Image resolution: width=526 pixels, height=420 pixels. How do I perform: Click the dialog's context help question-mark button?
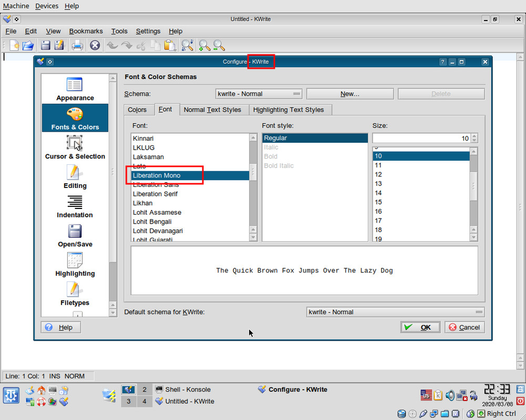pos(443,61)
